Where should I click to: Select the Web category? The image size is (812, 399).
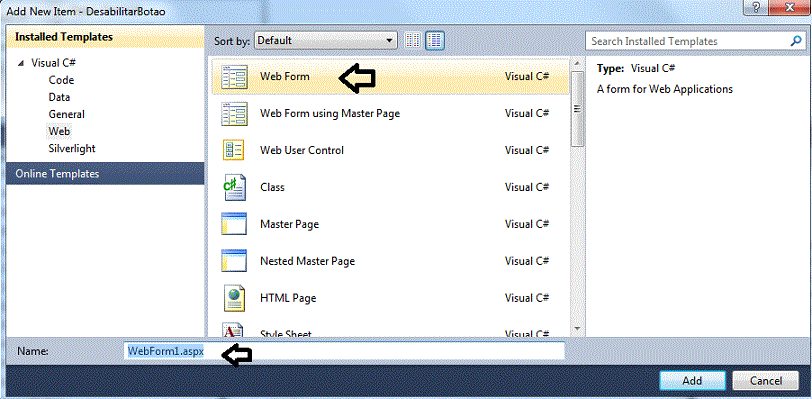59,131
